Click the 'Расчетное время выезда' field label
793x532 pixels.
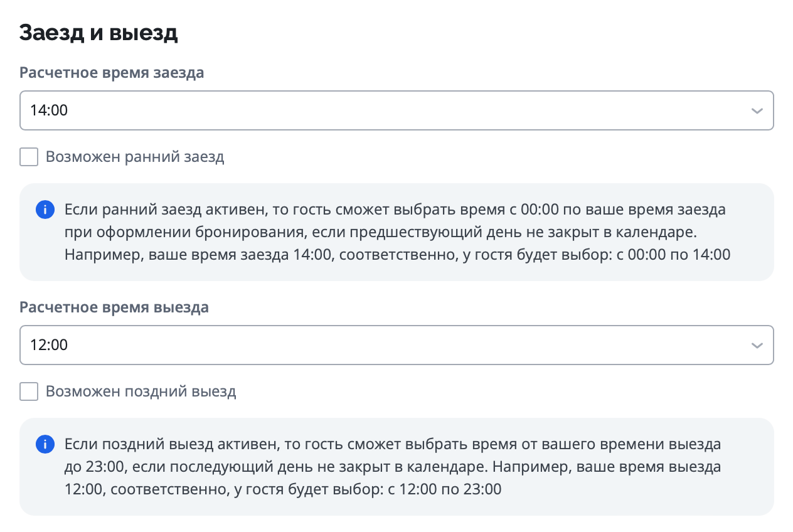(114, 308)
